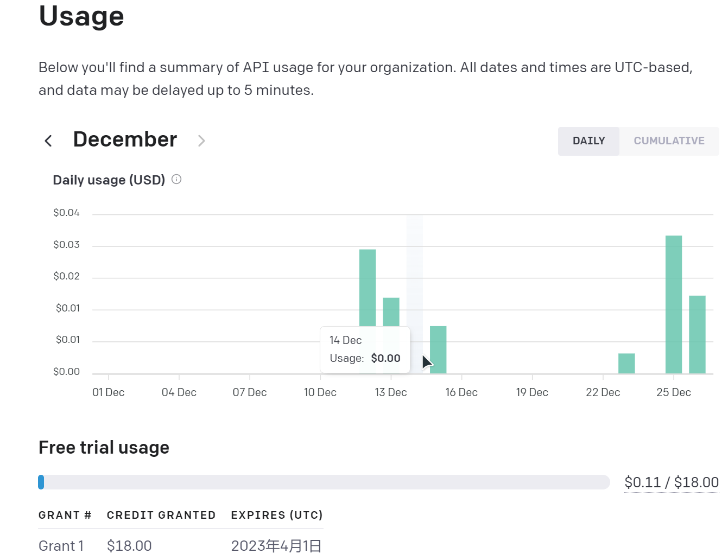Select the tallest bar at 25 Dec
The width and height of the screenshot is (728, 560).
[674, 304]
